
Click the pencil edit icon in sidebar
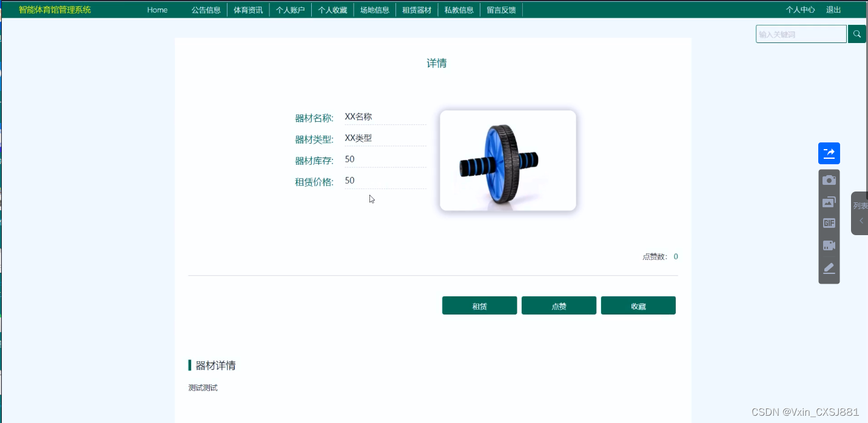coord(829,268)
